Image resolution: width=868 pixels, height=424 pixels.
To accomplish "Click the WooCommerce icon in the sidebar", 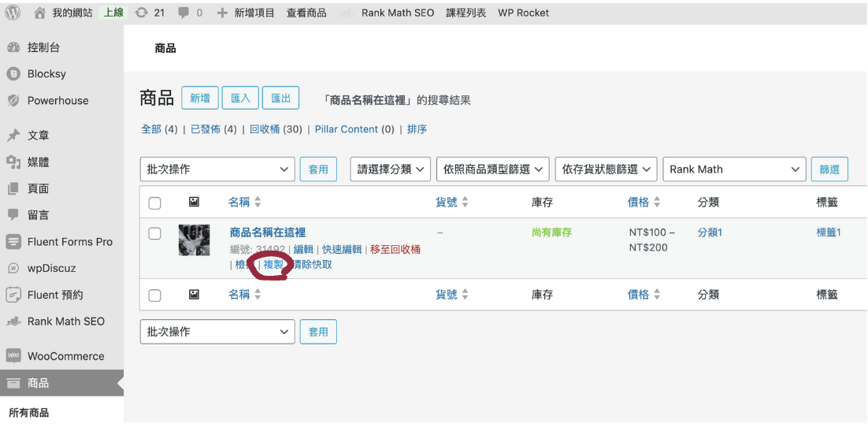I will pyautogui.click(x=13, y=356).
